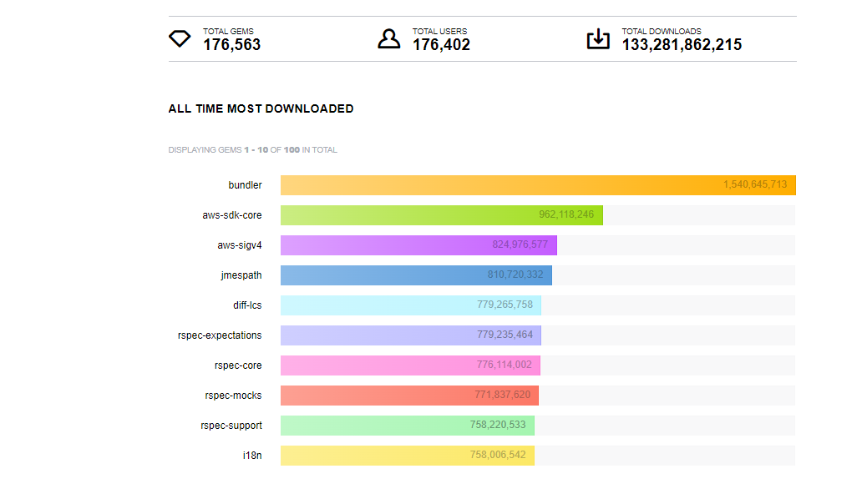
Task: Open the jmespath gem link
Action: click(241, 275)
